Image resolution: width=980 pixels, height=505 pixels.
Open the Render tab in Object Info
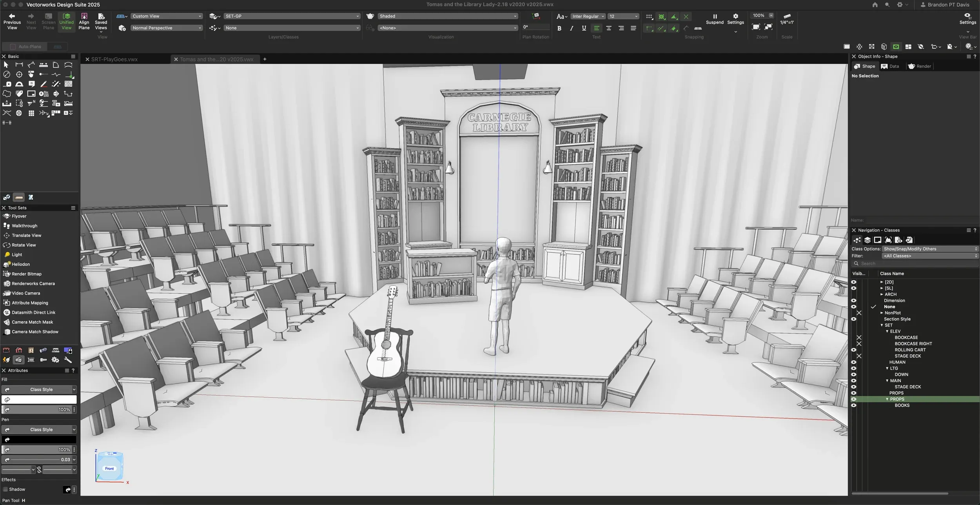pos(919,66)
